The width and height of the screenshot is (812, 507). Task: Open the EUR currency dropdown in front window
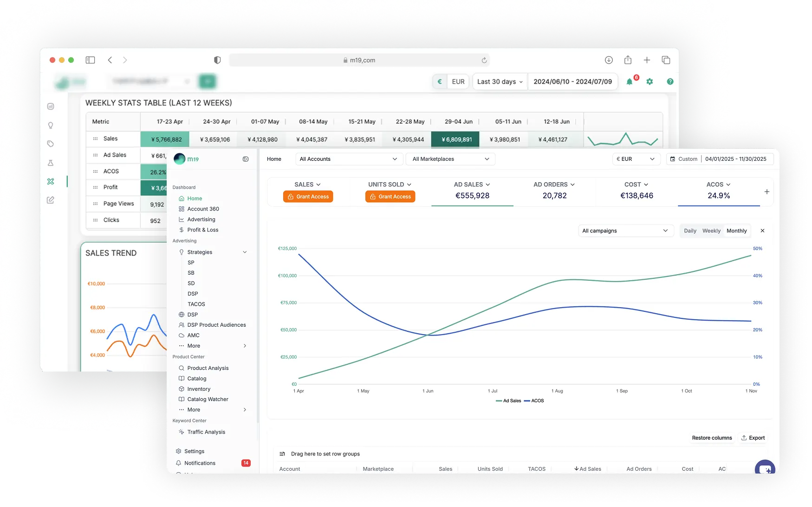click(x=636, y=159)
